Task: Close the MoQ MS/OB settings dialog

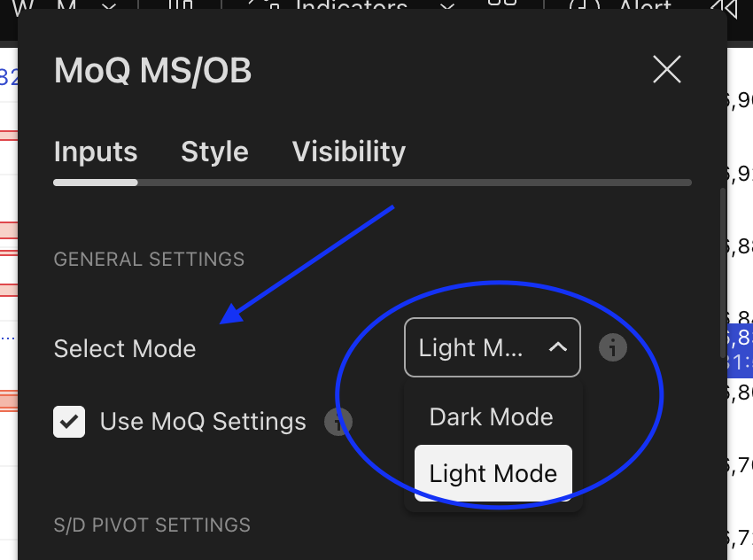Action: tap(666, 69)
